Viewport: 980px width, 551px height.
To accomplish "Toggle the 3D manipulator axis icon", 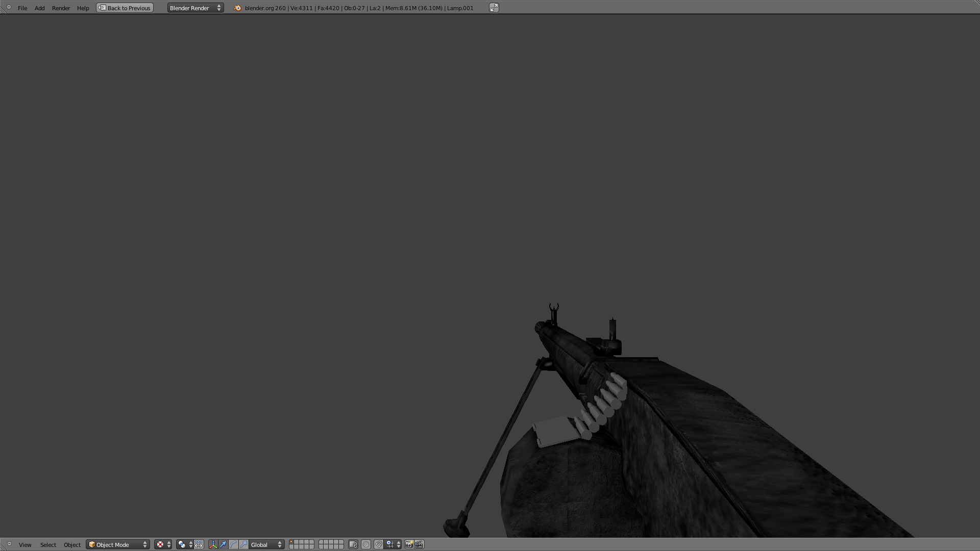I will pyautogui.click(x=213, y=545).
